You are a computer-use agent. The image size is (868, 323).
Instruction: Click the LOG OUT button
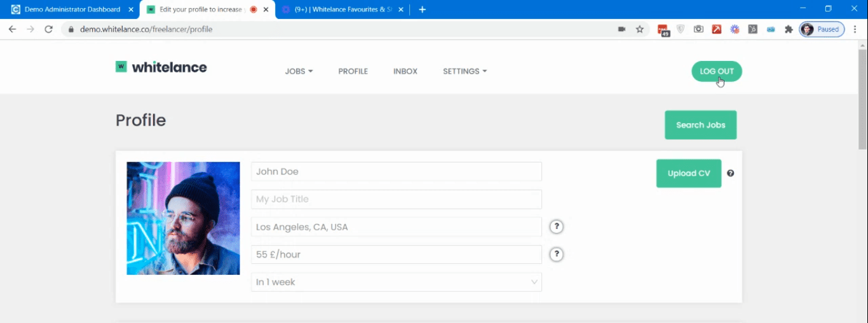(717, 71)
